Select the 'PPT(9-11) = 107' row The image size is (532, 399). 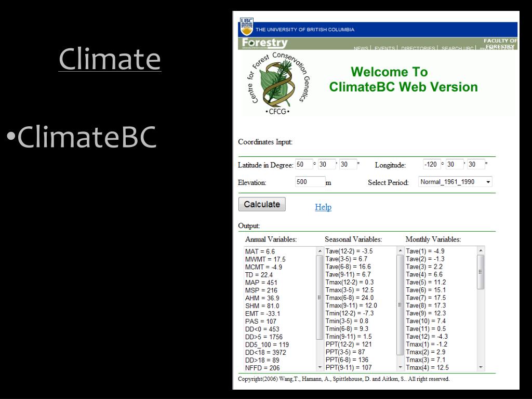point(349,367)
